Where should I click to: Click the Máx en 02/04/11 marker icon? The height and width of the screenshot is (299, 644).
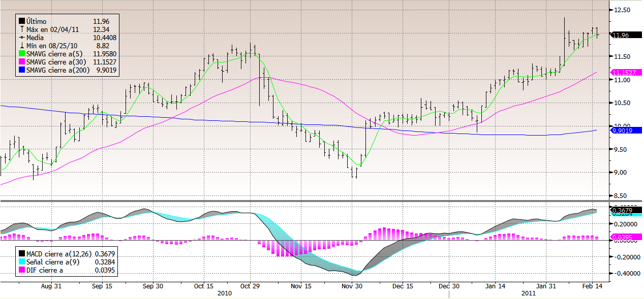click(x=22, y=29)
